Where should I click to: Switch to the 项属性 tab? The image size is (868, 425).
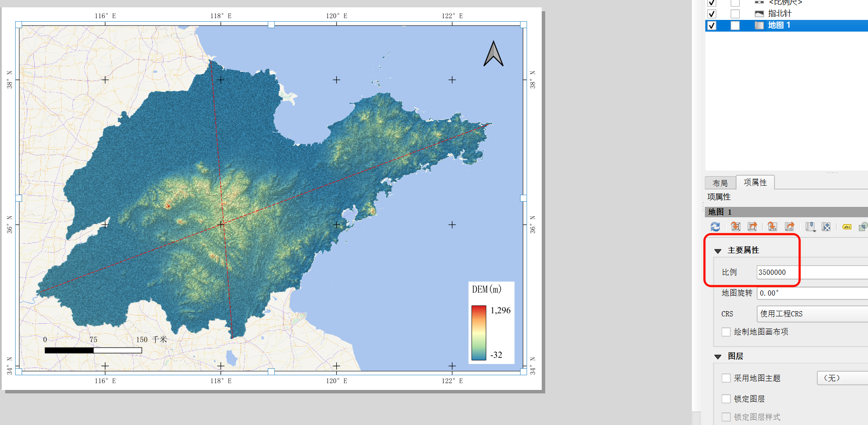tap(755, 182)
